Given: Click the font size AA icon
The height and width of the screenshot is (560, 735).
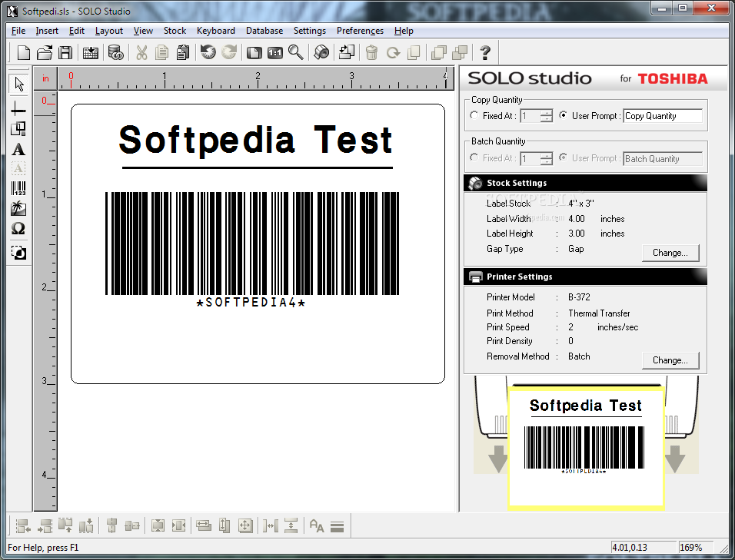Looking at the screenshot, I should pos(317,526).
